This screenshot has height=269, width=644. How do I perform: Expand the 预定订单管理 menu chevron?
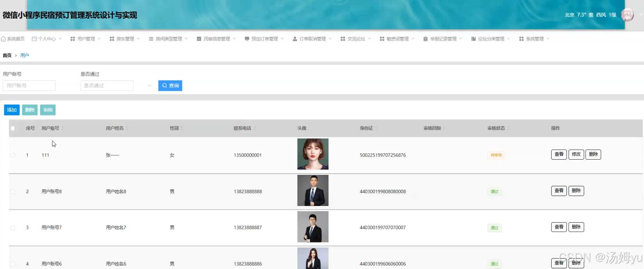pos(282,39)
